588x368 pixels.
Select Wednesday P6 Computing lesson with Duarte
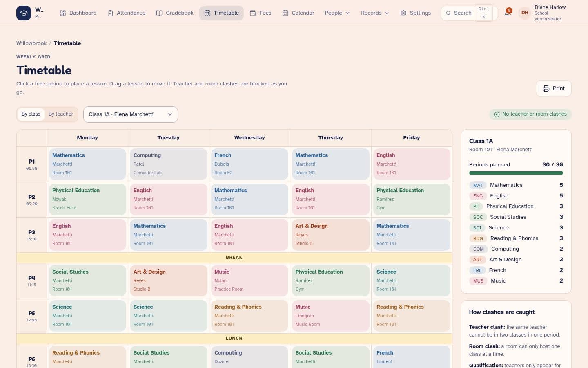click(x=249, y=357)
